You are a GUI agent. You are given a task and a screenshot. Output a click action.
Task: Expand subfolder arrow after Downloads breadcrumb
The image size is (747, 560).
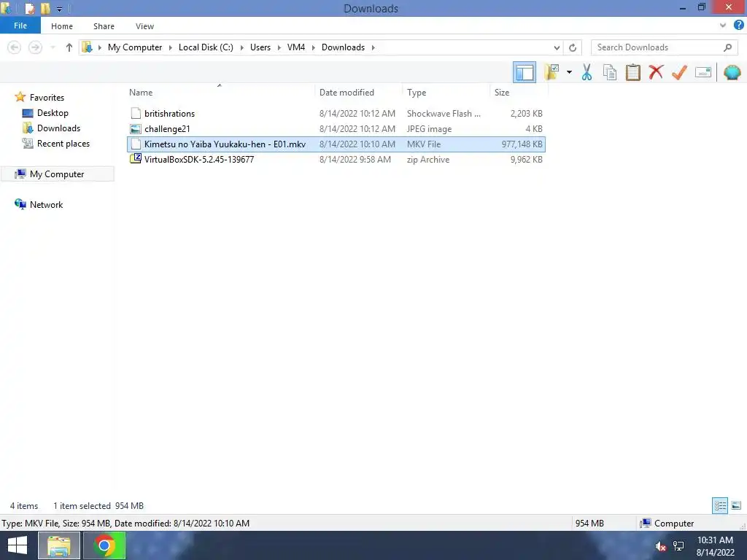coord(373,47)
